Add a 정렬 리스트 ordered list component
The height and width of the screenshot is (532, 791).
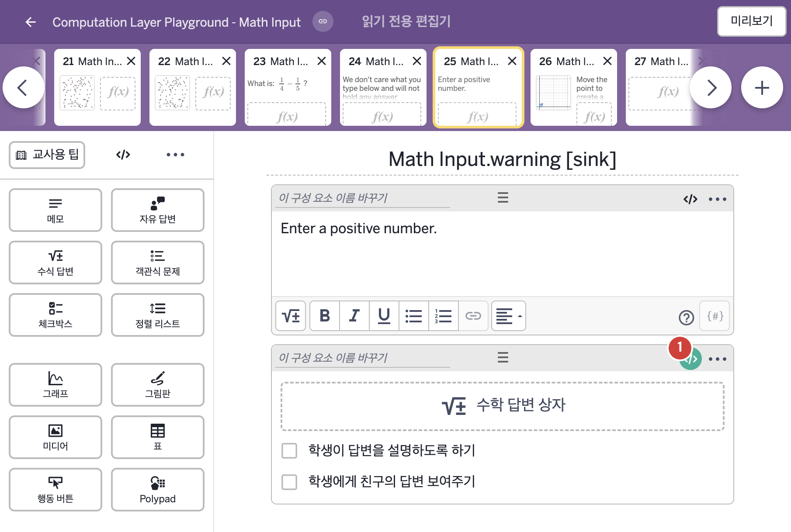(x=158, y=315)
